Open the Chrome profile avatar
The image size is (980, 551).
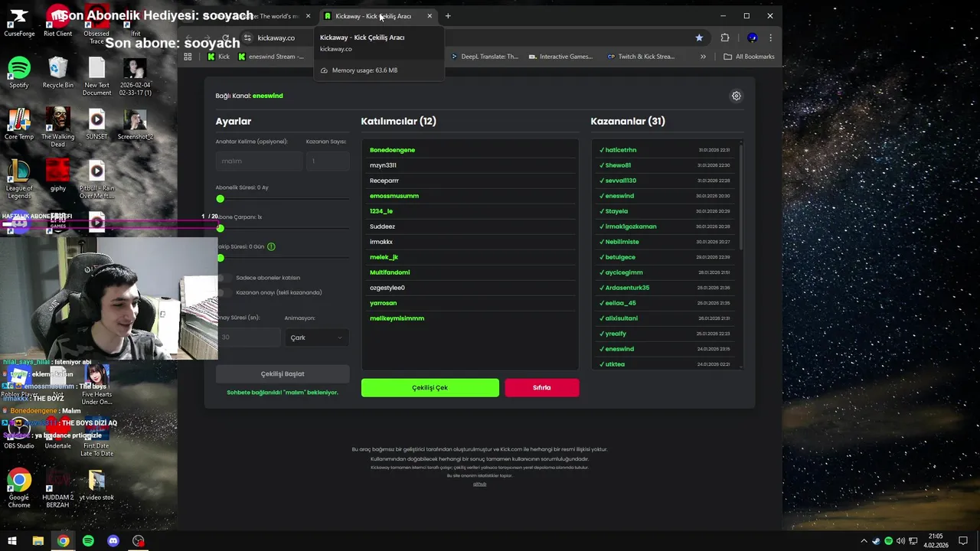pos(752,37)
